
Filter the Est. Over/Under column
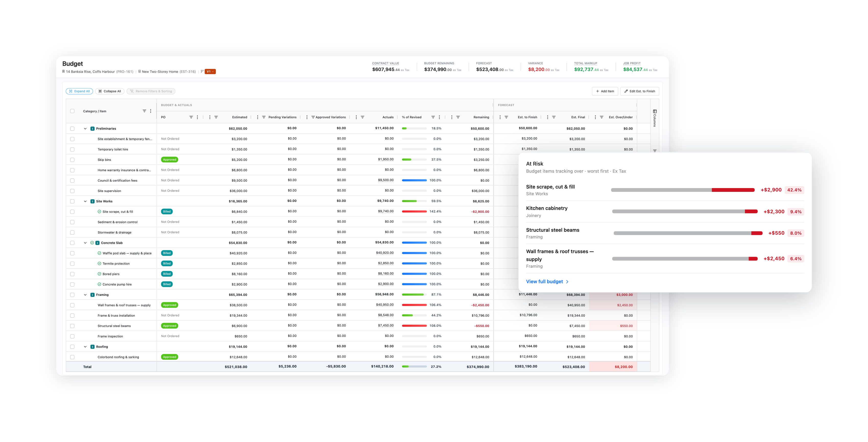[x=601, y=117]
